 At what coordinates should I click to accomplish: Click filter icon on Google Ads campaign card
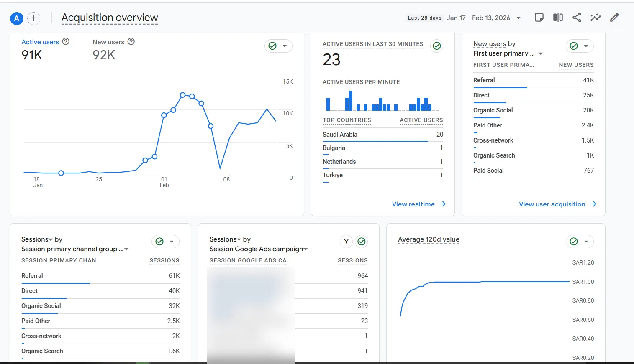coord(346,241)
